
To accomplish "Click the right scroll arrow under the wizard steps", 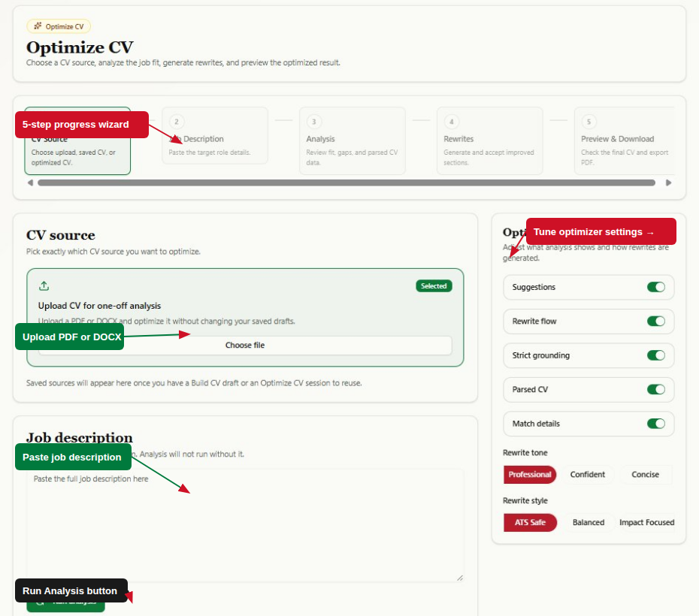I will pyautogui.click(x=668, y=183).
